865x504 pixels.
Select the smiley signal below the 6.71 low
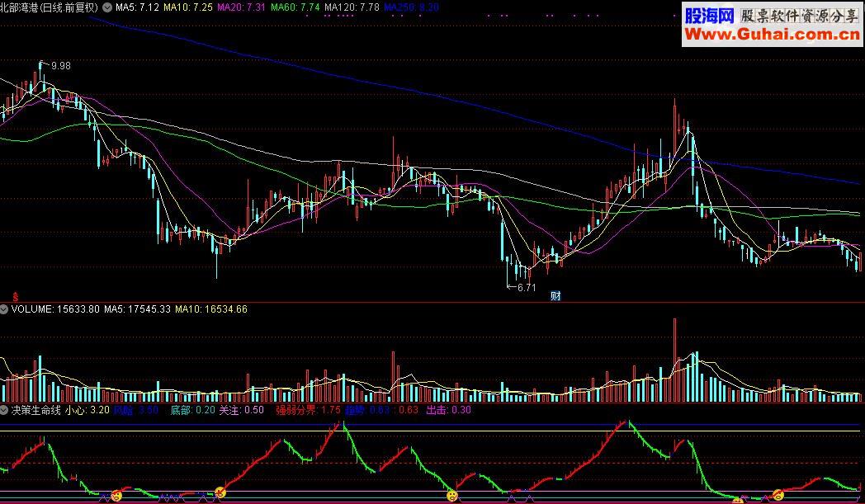coord(452,496)
